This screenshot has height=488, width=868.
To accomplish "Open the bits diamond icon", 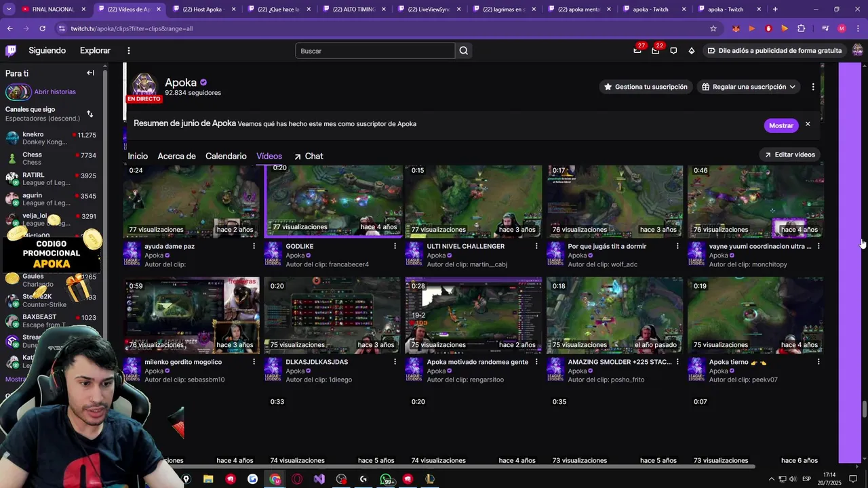I will 691,51.
